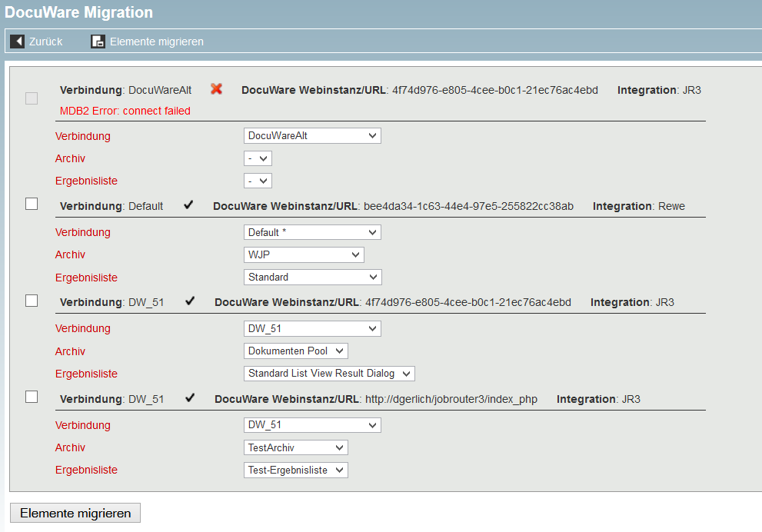Click the Ergebnisliste label beside Test-Ergebnisliste dropdown
The width and height of the screenshot is (762, 532).
click(x=86, y=470)
